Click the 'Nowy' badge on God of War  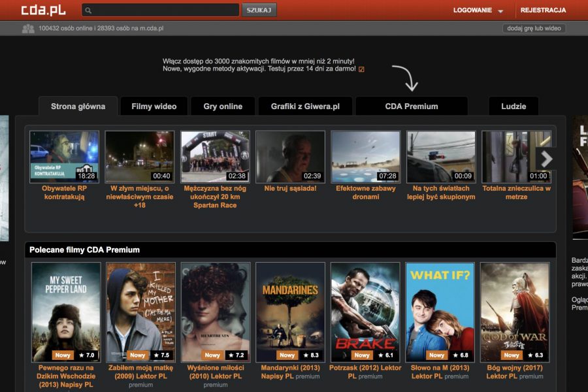(x=512, y=355)
